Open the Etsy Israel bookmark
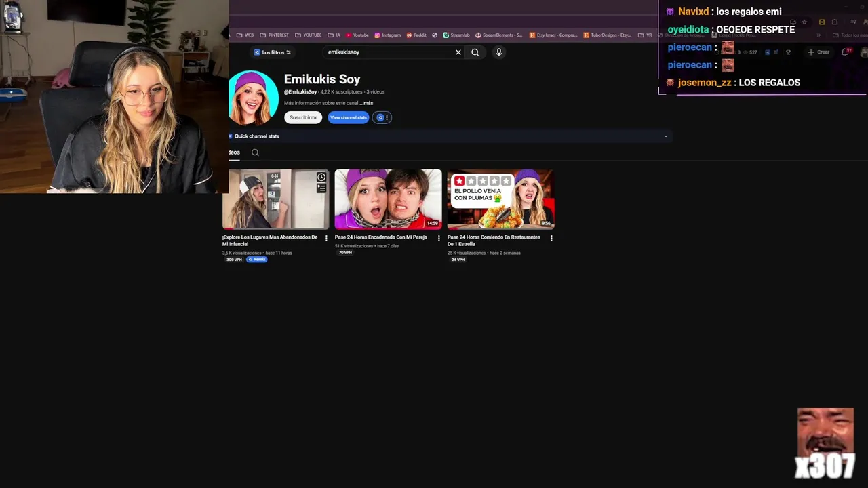The width and height of the screenshot is (868, 488). pyautogui.click(x=553, y=35)
